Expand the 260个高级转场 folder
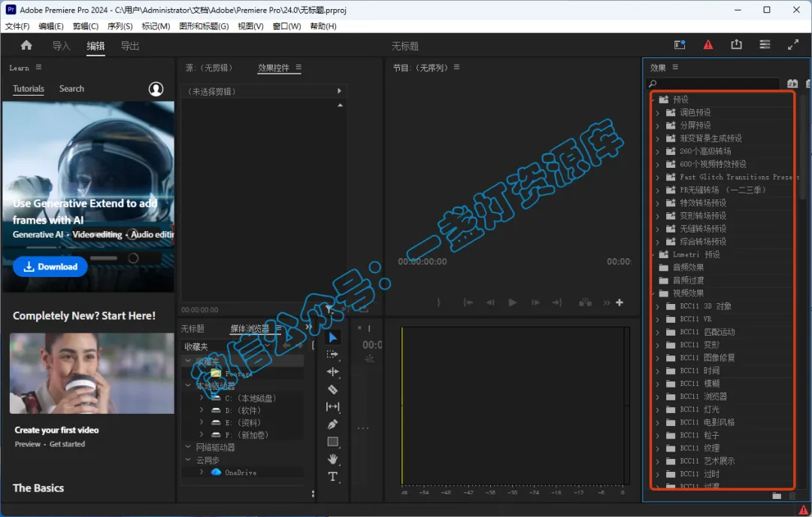The width and height of the screenshot is (812, 517). coord(657,151)
